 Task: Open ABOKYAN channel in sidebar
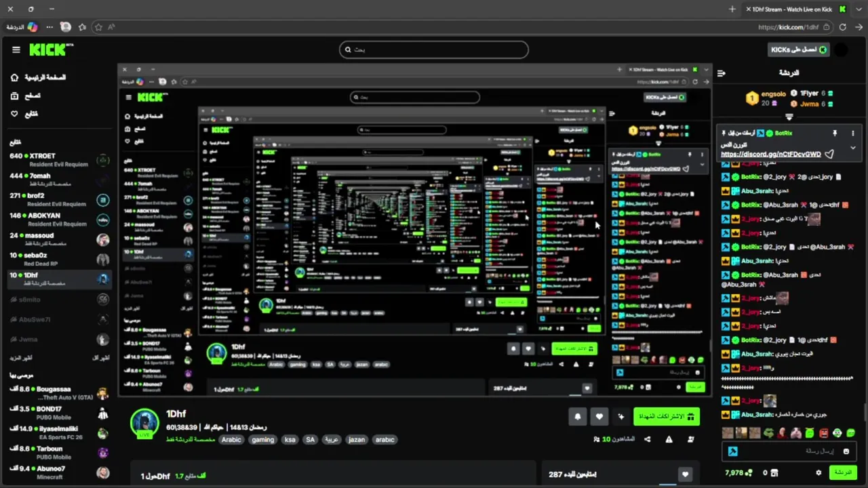pos(59,220)
